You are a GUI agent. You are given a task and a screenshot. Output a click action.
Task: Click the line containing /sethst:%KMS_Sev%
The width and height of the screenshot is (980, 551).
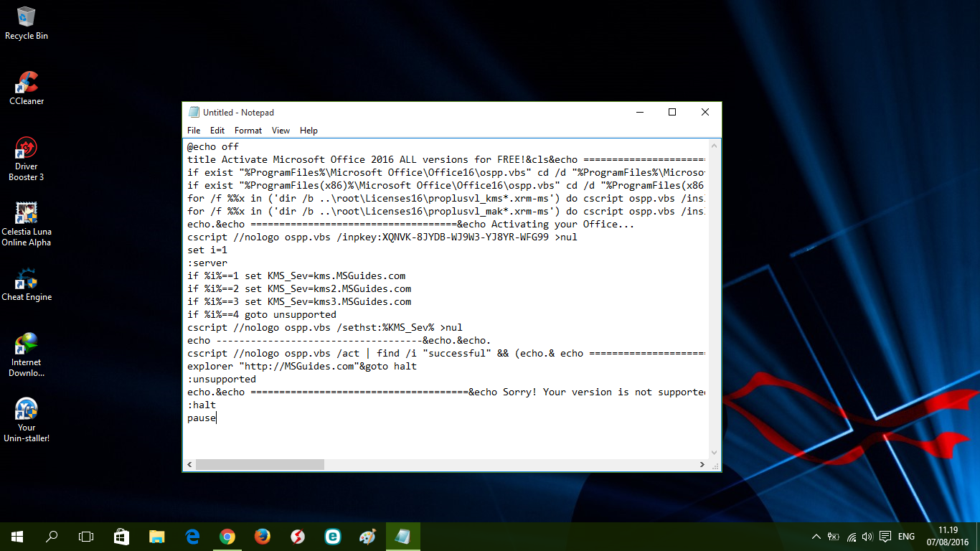(x=325, y=328)
